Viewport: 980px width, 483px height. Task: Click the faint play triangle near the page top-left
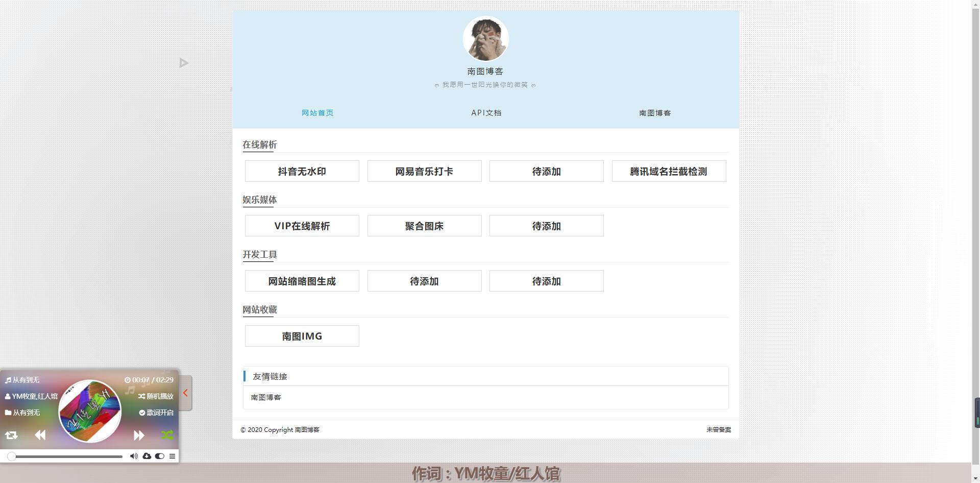click(184, 62)
